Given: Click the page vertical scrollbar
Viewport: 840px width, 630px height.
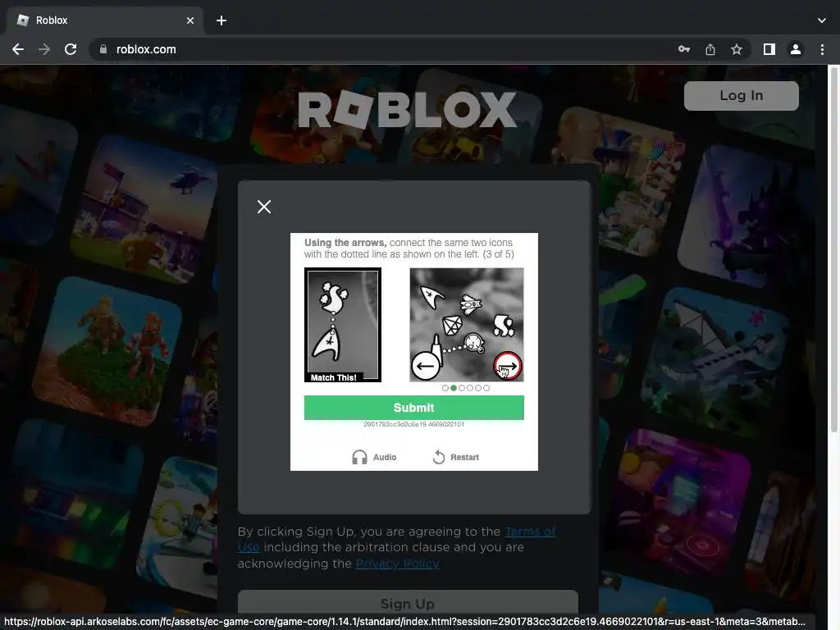Looking at the screenshot, I should [x=833, y=249].
